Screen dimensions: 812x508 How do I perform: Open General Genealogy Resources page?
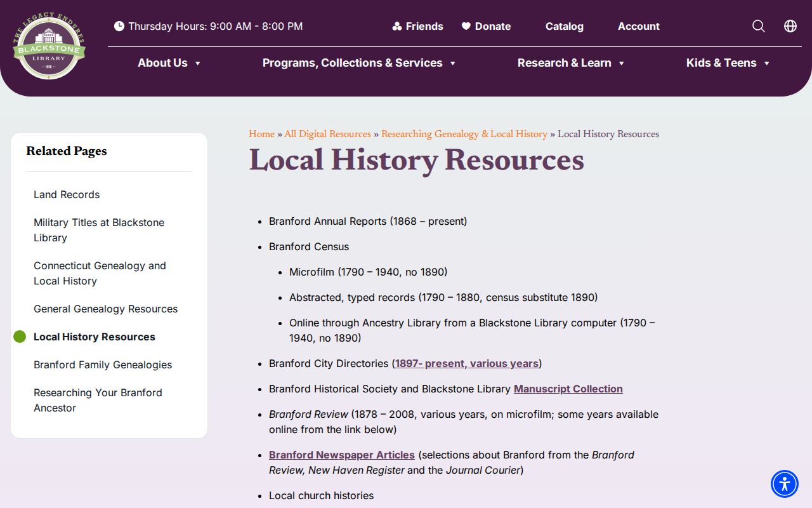(x=105, y=309)
